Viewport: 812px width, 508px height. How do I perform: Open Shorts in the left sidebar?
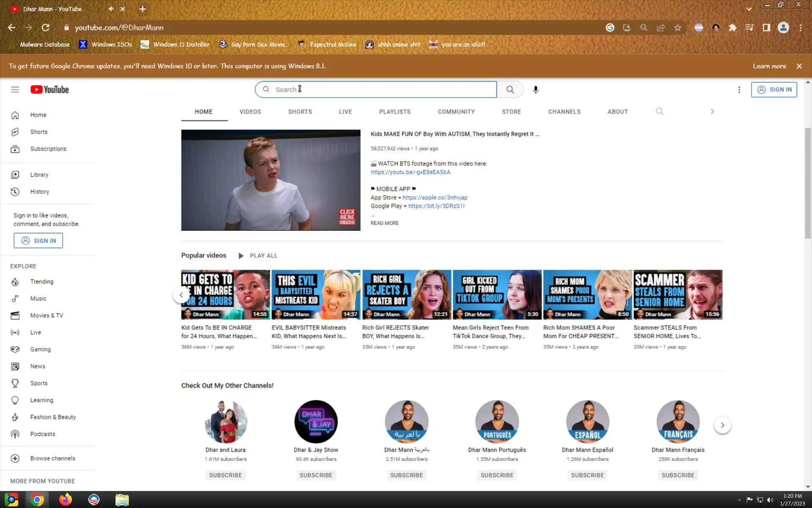[38, 132]
